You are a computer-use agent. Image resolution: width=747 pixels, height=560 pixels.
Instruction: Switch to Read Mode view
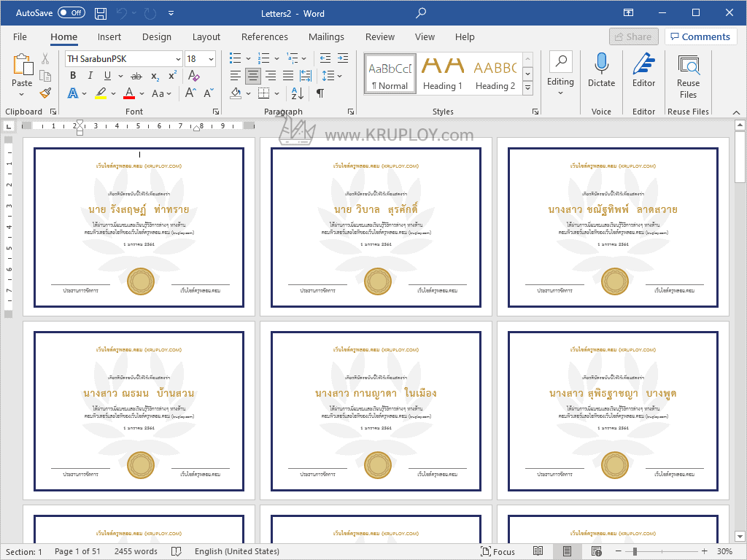[538, 551]
